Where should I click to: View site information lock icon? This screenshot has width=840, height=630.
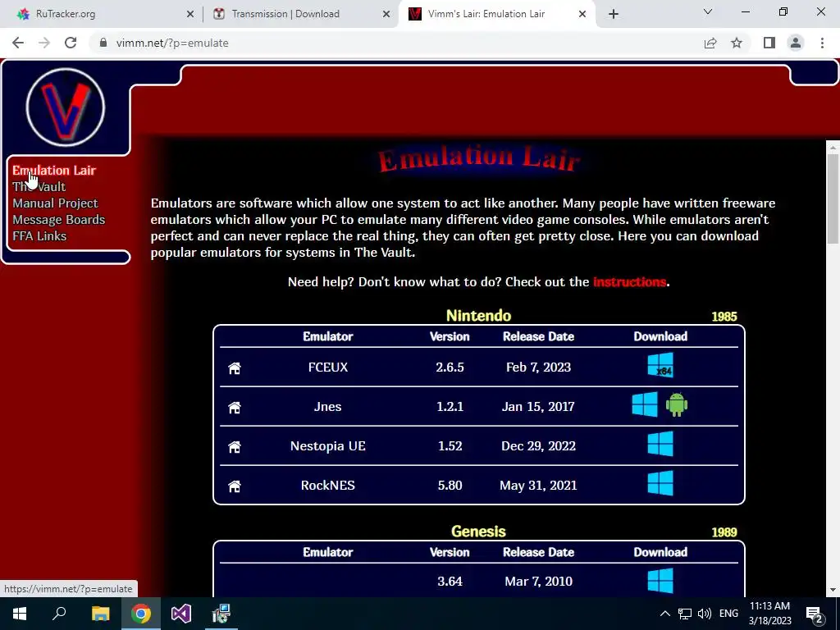pos(103,43)
